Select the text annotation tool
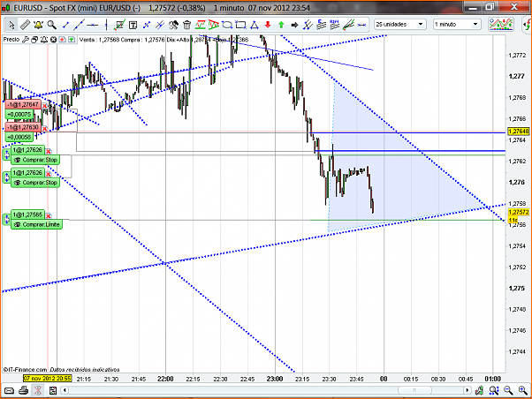 [x=133, y=25]
